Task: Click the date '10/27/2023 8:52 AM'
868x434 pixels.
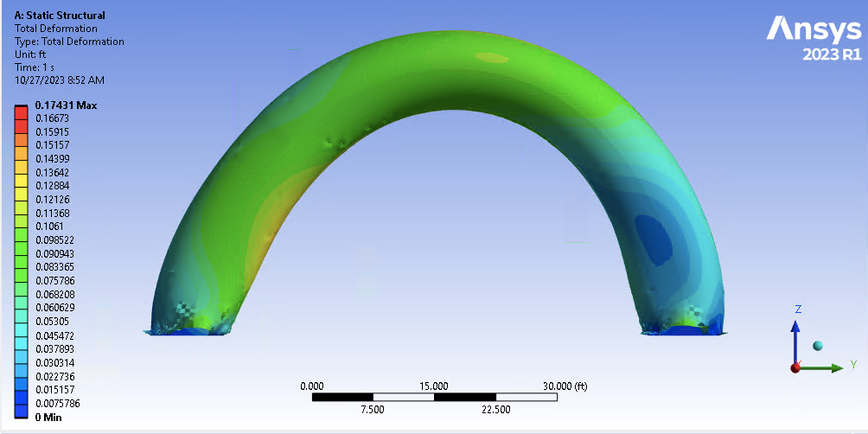Action: pos(60,80)
